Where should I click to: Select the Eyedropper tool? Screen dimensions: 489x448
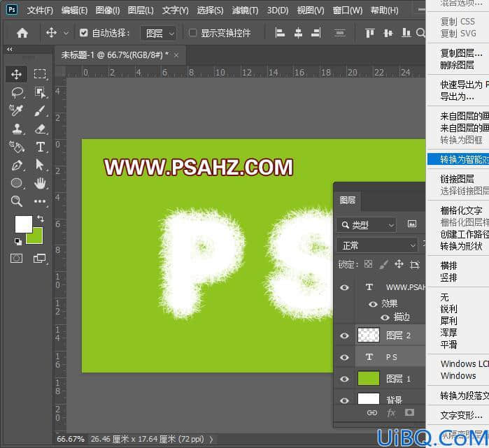point(16,110)
